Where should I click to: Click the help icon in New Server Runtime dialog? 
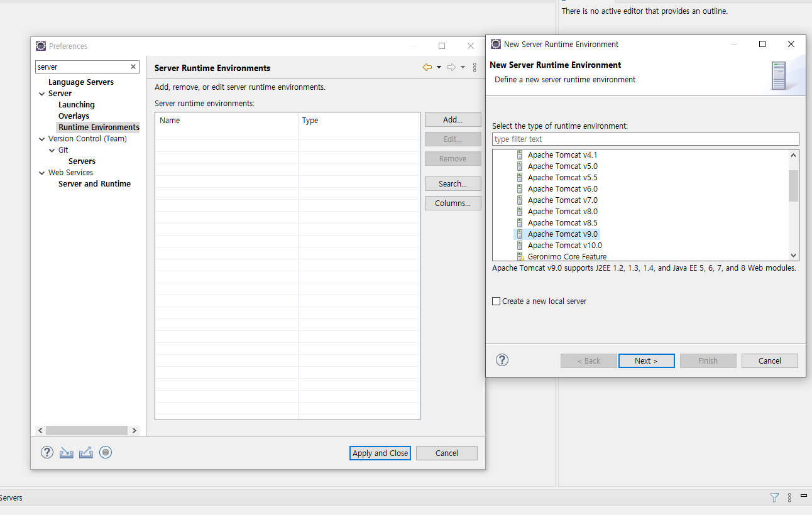[x=502, y=360]
